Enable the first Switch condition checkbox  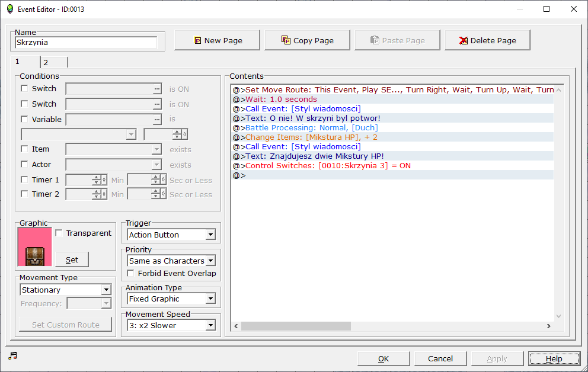click(25, 88)
